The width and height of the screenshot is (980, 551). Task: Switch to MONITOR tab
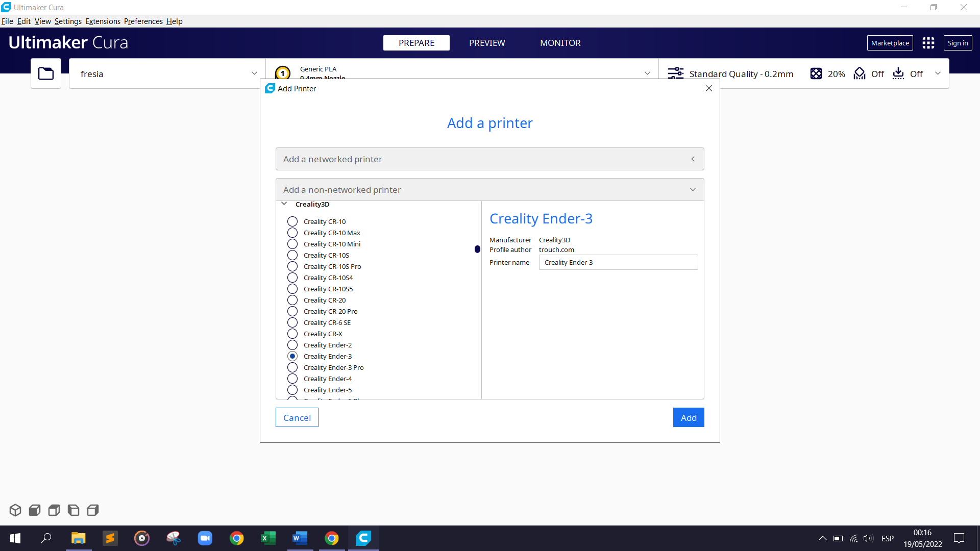(x=560, y=42)
